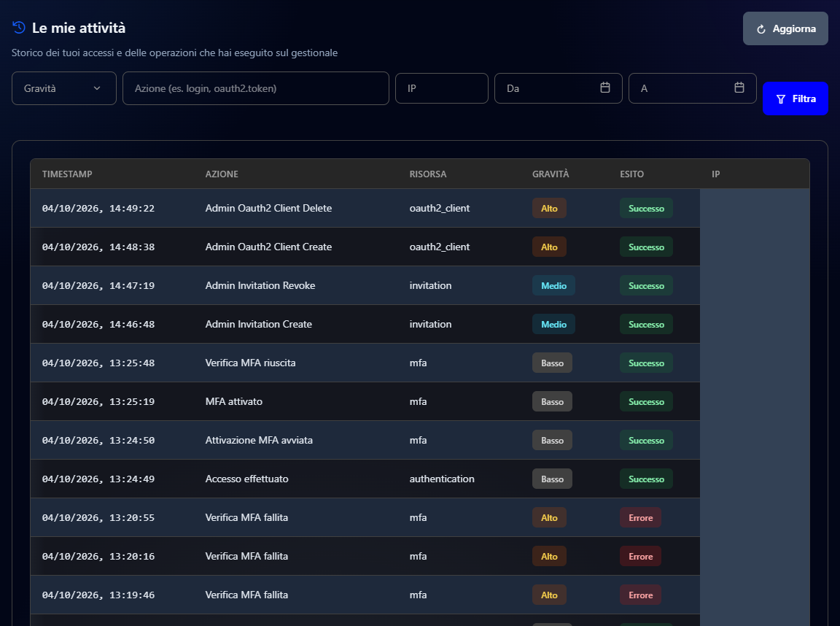
Task: Click the IP column header
Action: [716, 174]
